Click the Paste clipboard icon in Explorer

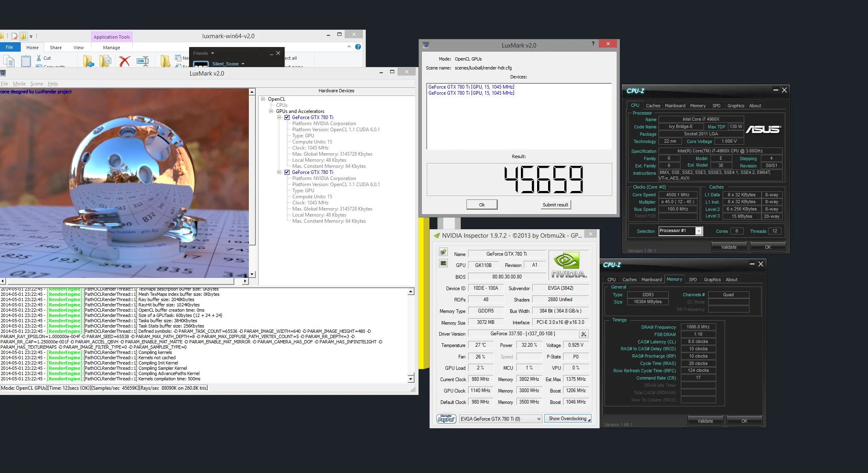point(26,61)
